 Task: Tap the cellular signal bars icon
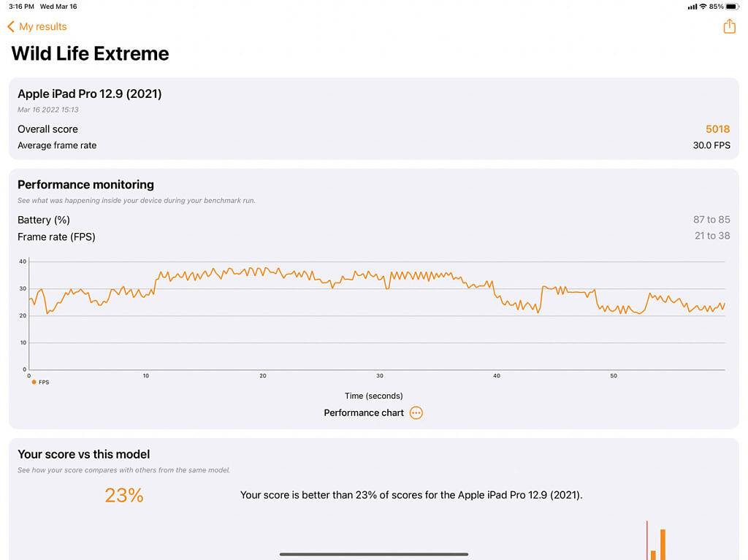point(692,7)
